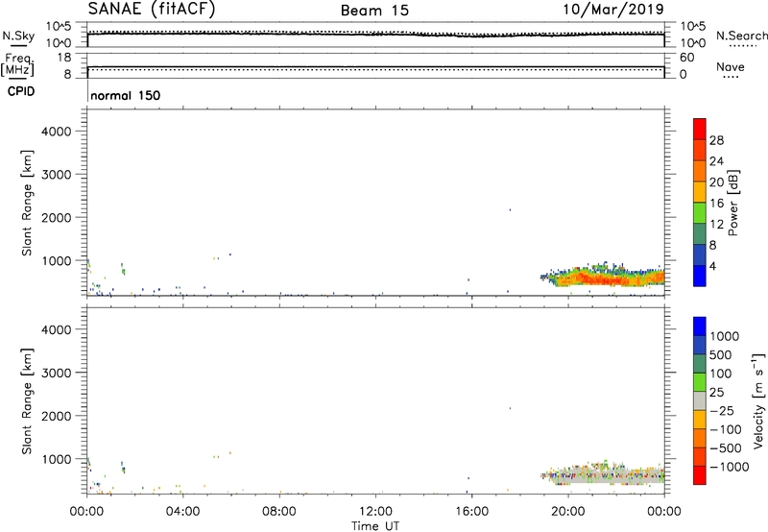Click the left '10^5' noise axis label

click(x=59, y=26)
